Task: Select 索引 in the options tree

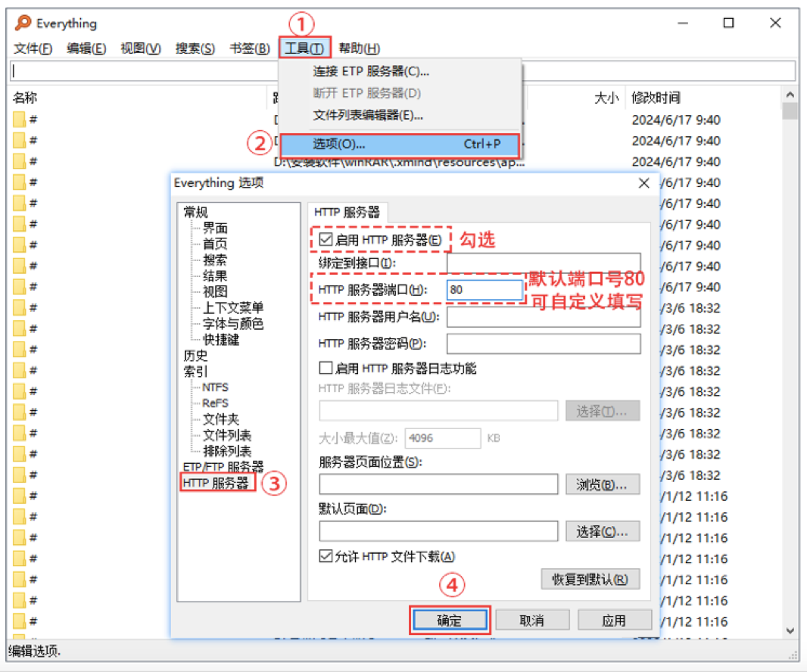Action: 195,372
